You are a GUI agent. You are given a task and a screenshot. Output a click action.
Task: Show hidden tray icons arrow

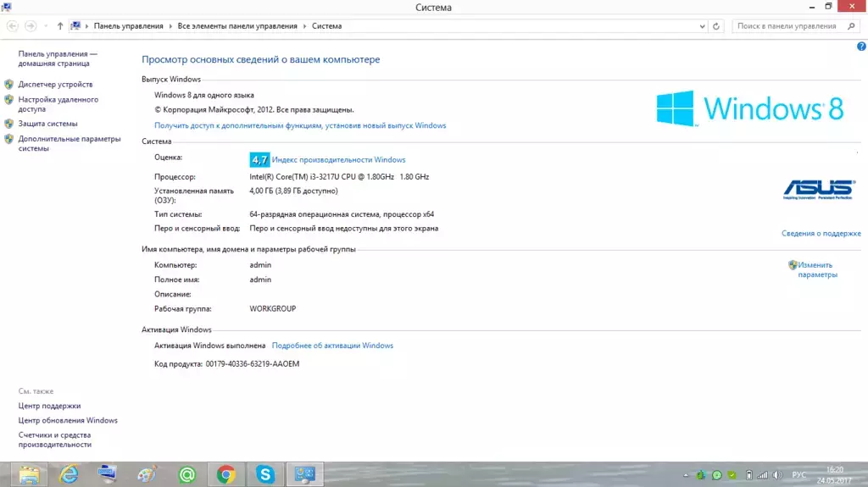click(x=685, y=475)
